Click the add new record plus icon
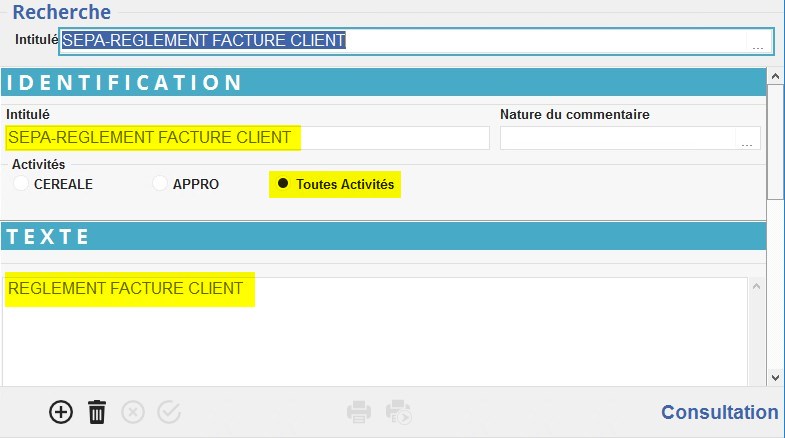This screenshot has width=785, height=438. pos(61,412)
